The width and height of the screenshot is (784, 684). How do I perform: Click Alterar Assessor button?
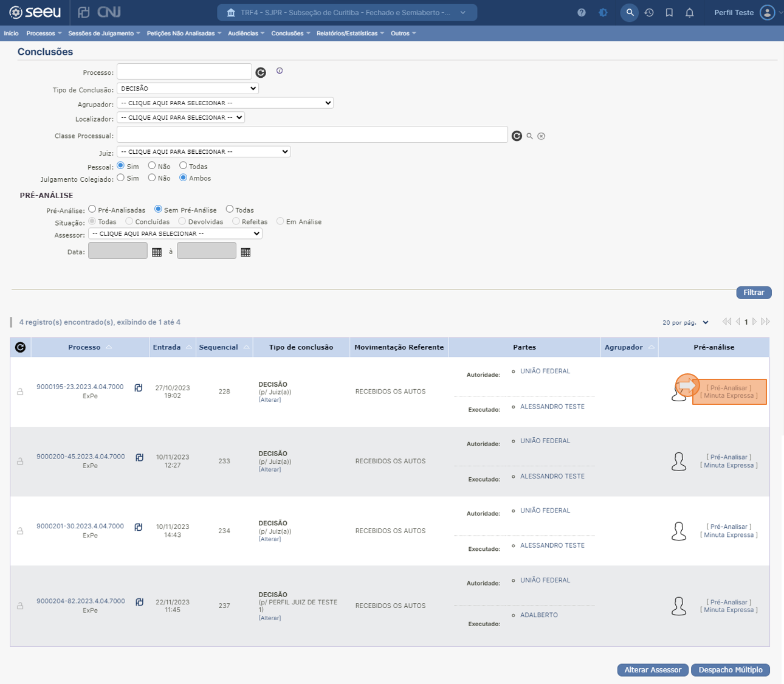(653, 669)
